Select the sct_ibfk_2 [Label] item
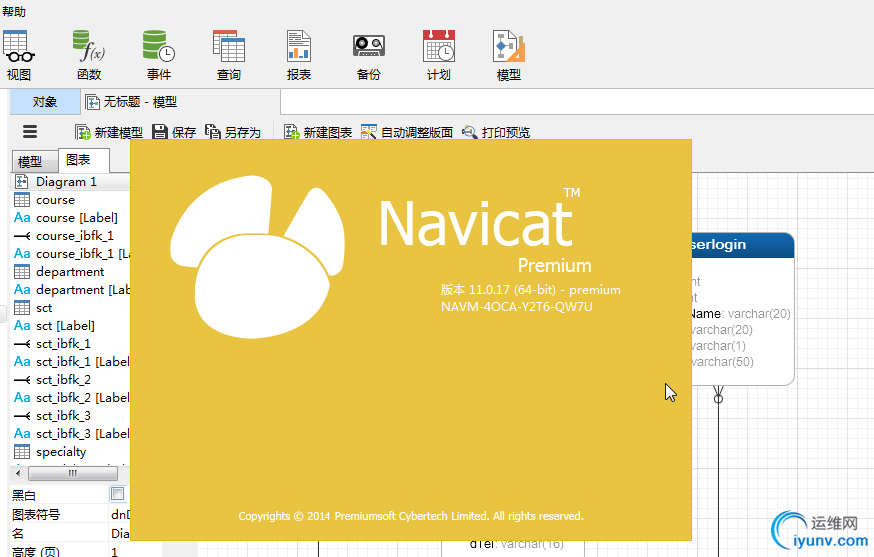 [x=71, y=398]
